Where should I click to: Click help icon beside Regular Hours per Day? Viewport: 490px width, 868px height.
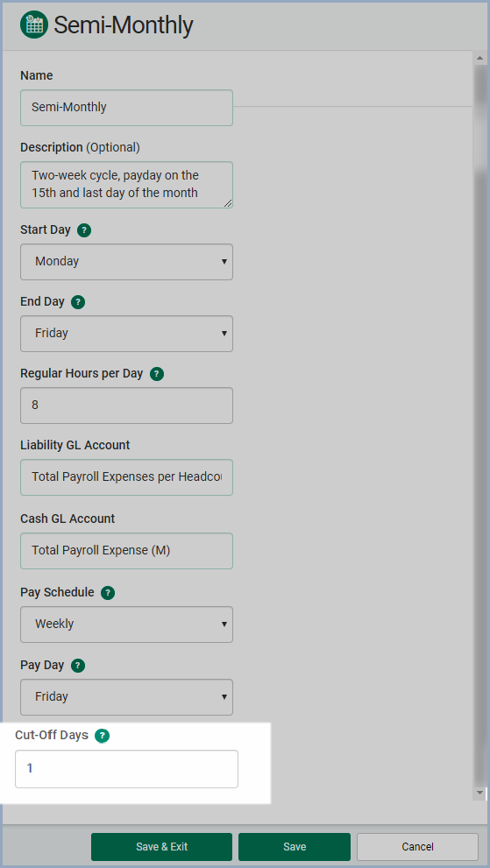[157, 374]
